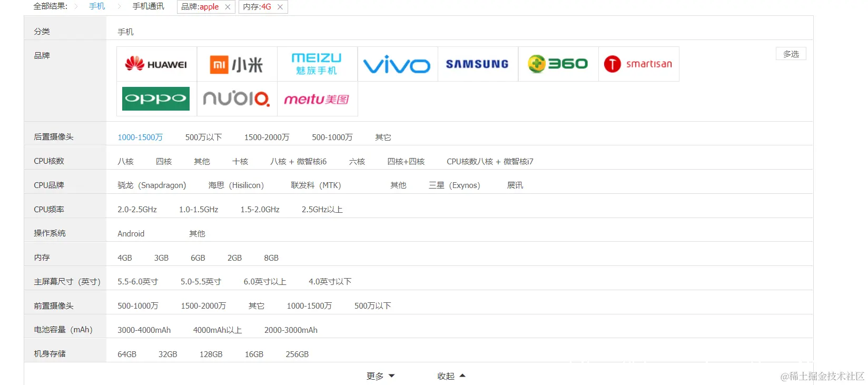This screenshot has height=385, width=868.
Task: Select the 360 brand logo
Action: (x=558, y=64)
